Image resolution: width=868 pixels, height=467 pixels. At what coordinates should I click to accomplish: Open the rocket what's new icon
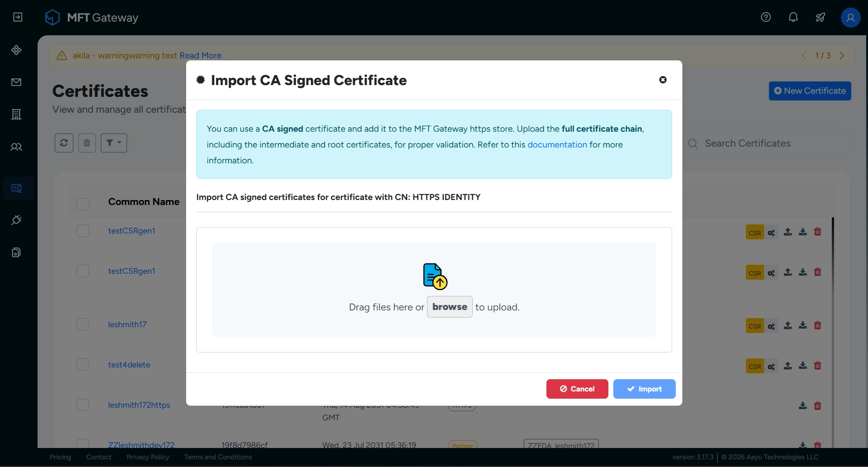pos(821,17)
